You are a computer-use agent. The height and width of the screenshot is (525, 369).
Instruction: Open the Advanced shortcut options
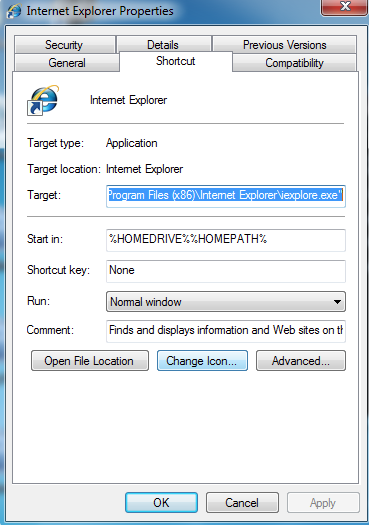[x=301, y=361]
